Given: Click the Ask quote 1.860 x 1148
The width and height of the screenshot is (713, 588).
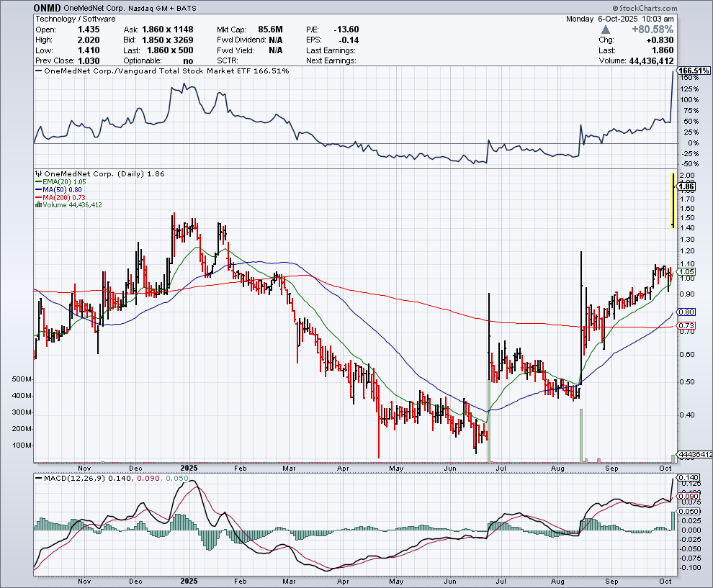Looking at the screenshot, I should coord(167,30).
